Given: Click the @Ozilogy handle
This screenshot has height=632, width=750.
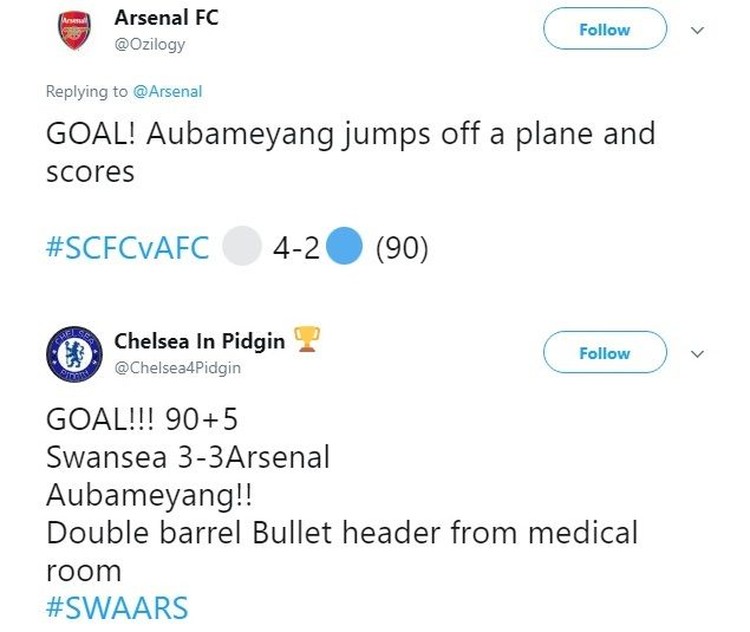Looking at the screenshot, I should pyautogui.click(x=150, y=44).
